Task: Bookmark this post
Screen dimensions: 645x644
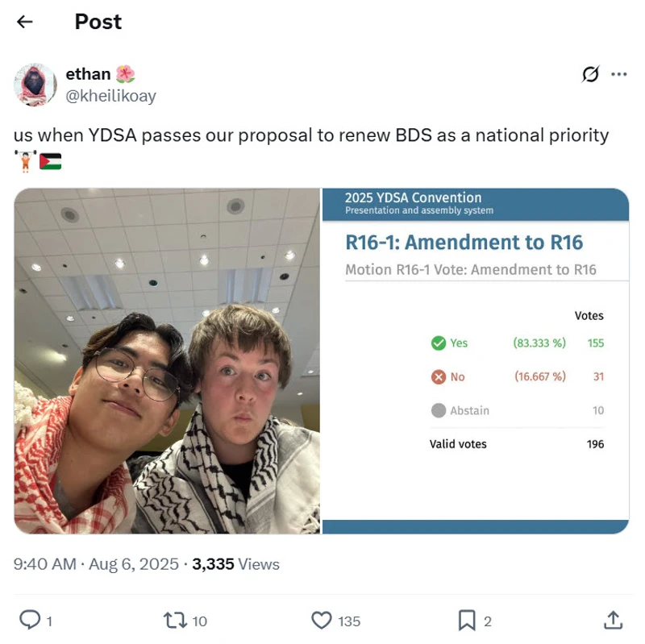Action: point(467,620)
